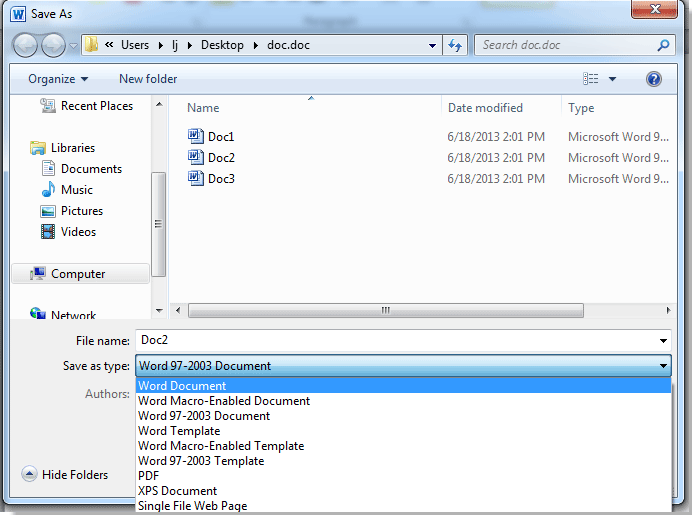
Task: Click the Refresh icon beside address bar
Action: pos(456,45)
